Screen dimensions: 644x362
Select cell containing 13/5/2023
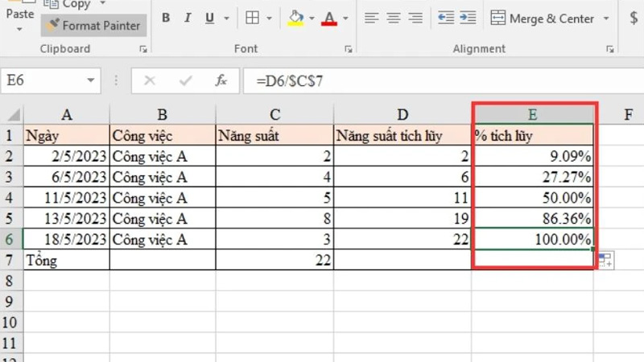click(x=67, y=218)
